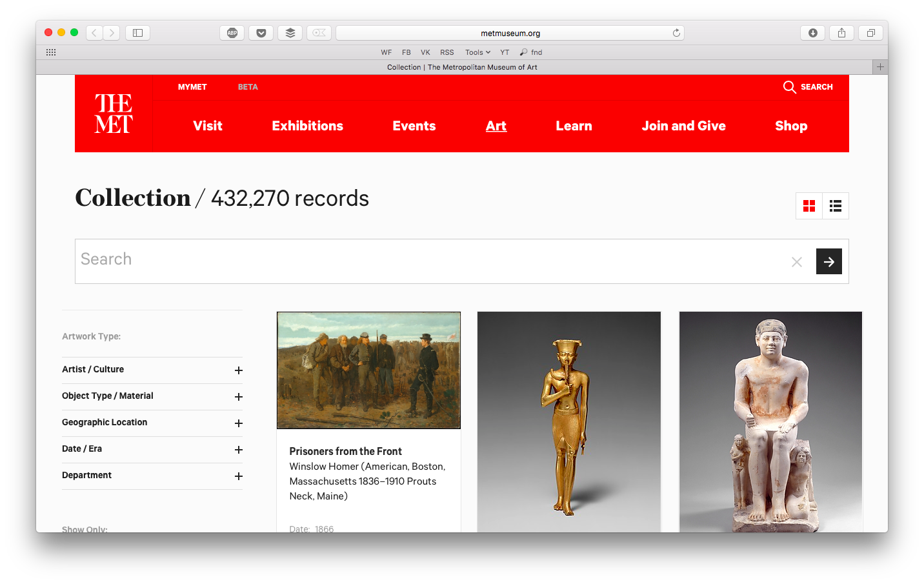
Task: Reload the page in Safari
Action: point(676,33)
